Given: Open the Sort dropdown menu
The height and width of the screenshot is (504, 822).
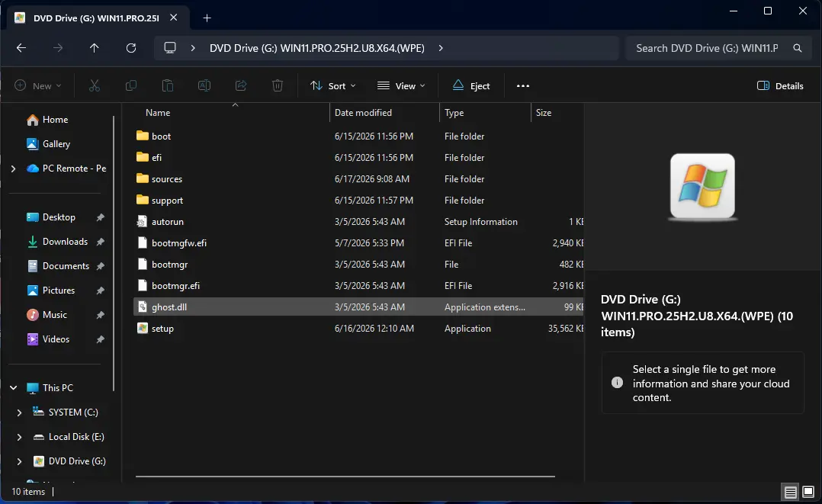Looking at the screenshot, I should pos(333,85).
